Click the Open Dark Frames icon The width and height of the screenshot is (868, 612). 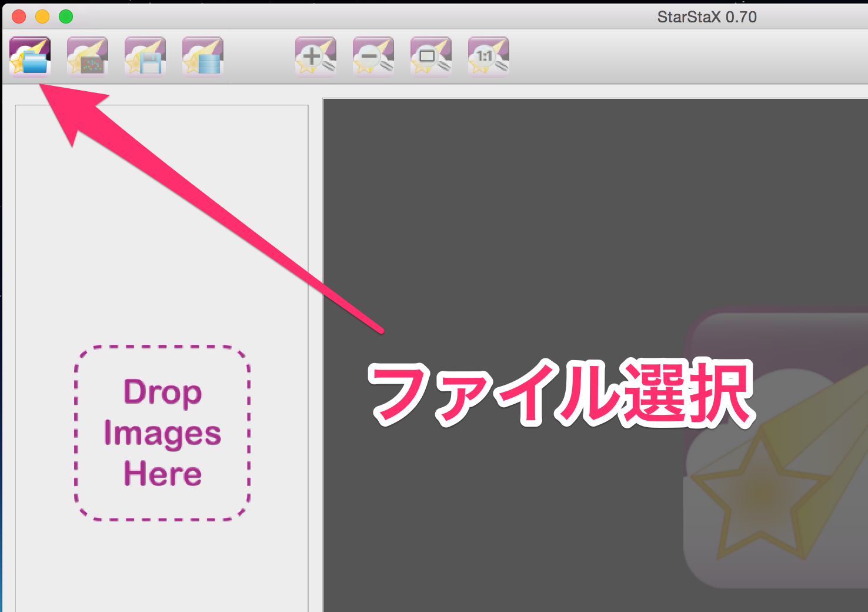88,56
